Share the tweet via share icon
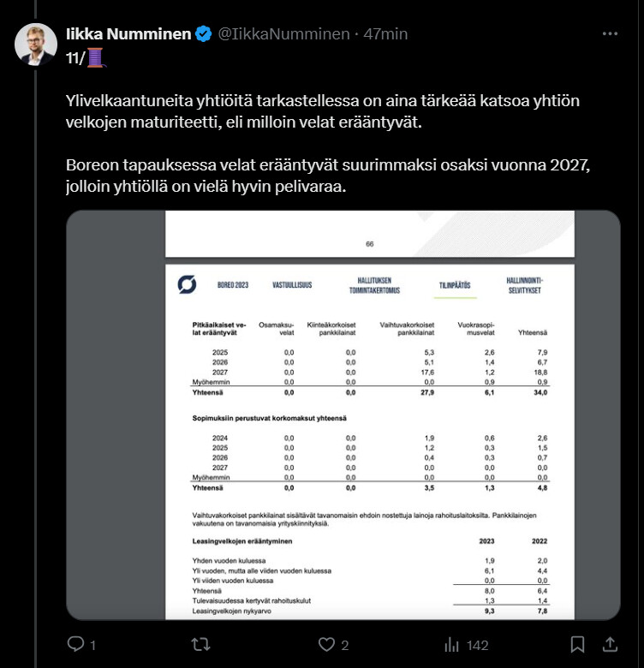644x668 pixels. tap(611, 644)
